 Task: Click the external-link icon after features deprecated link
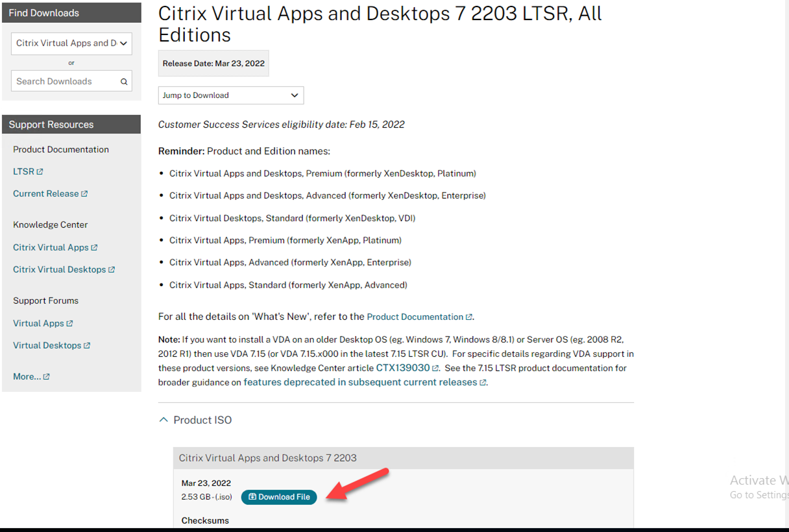(x=483, y=383)
